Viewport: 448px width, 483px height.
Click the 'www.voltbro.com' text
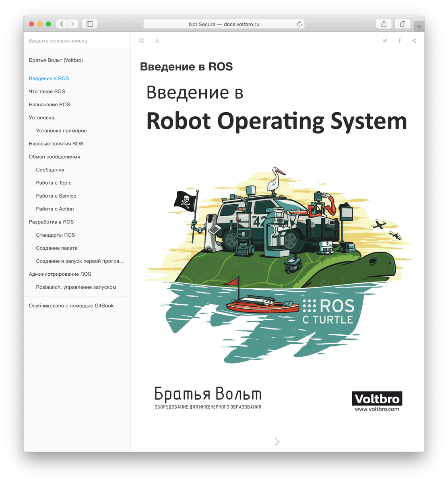pos(377,409)
